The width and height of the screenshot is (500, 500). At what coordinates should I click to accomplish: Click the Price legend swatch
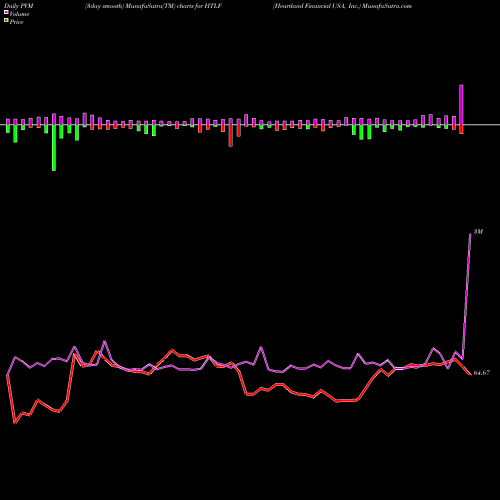click(6, 20)
